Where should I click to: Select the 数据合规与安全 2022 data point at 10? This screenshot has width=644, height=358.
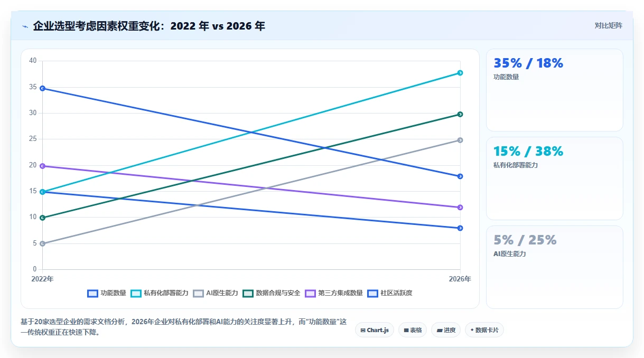(42, 218)
